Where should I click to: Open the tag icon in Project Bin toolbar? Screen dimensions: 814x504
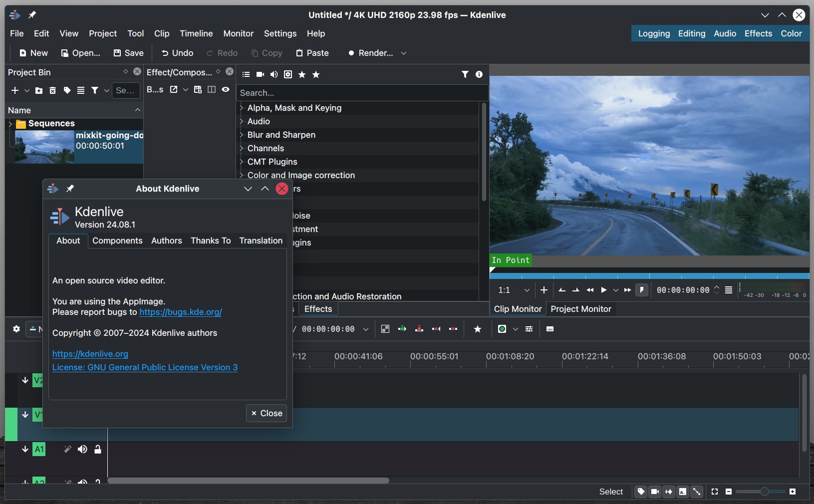(67, 90)
